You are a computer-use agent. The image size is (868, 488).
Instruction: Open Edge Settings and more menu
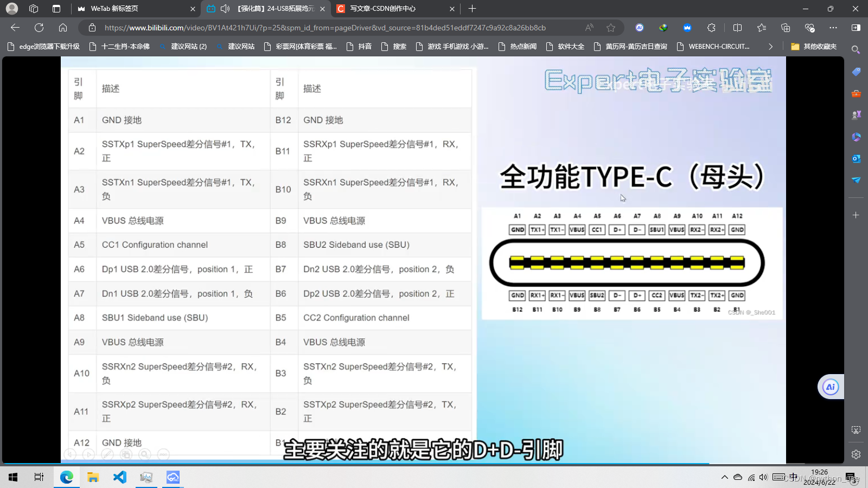tap(833, 28)
